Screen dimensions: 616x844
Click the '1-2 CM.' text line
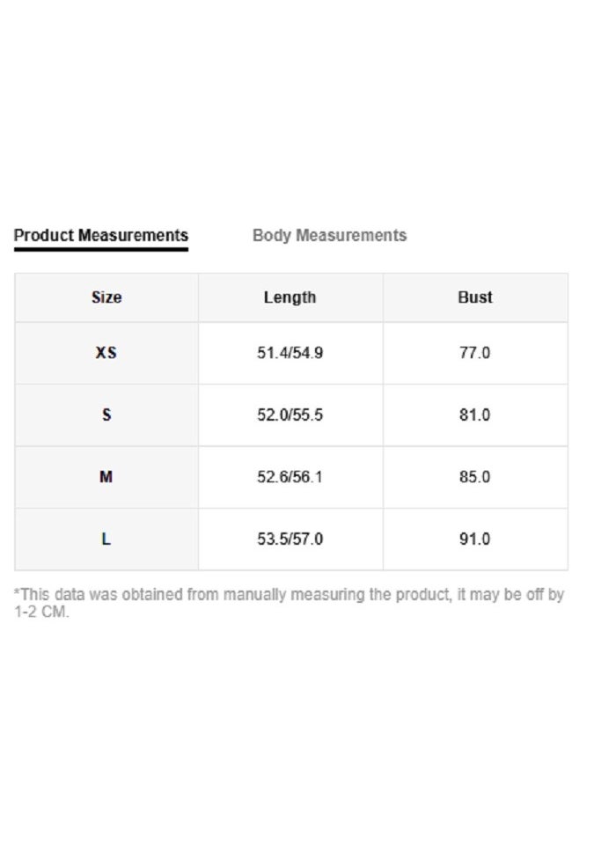(x=41, y=612)
